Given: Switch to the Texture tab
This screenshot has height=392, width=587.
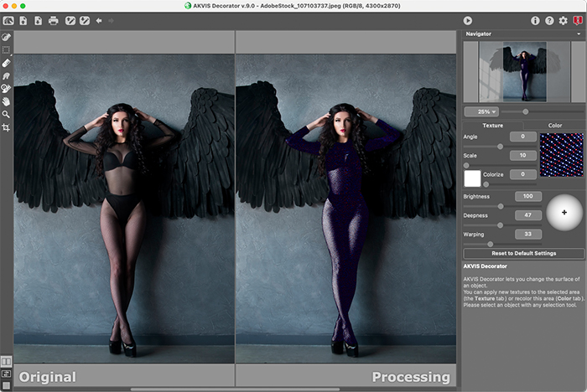Looking at the screenshot, I should click(x=493, y=125).
